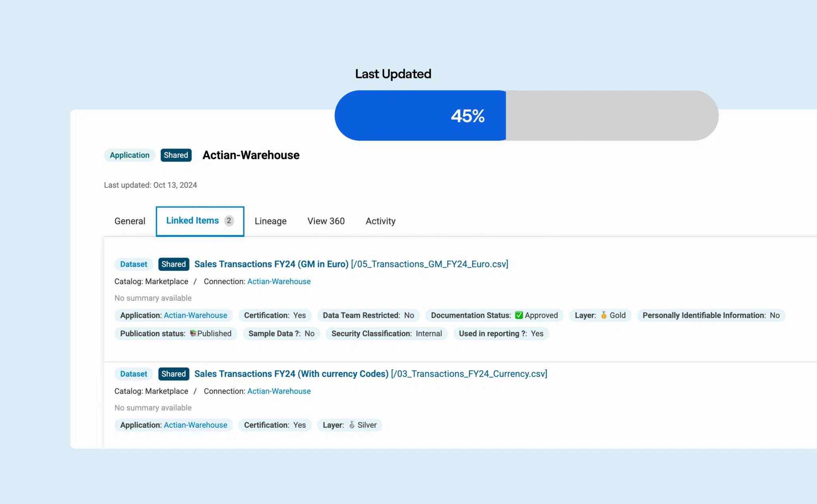This screenshot has height=504, width=817.
Task: Click the Shared badge next to the page title
Action: click(176, 155)
